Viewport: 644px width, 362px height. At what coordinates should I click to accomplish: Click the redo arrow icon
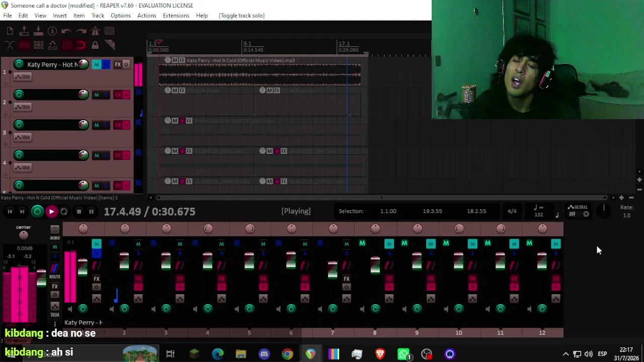click(x=80, y=31)
